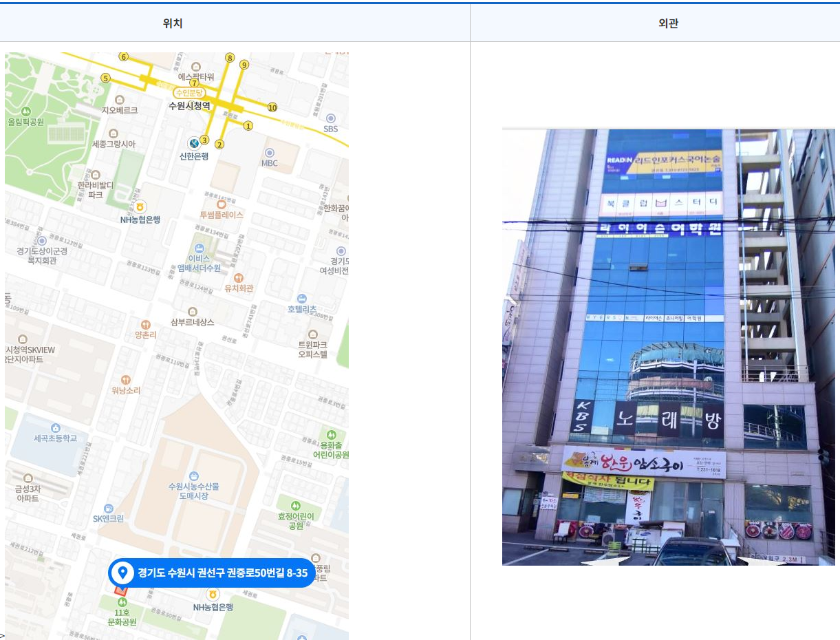Viewport: 840px width, 640px height.
Task: Click the SK엔크린 gas station icon
Action: [108, 508]
